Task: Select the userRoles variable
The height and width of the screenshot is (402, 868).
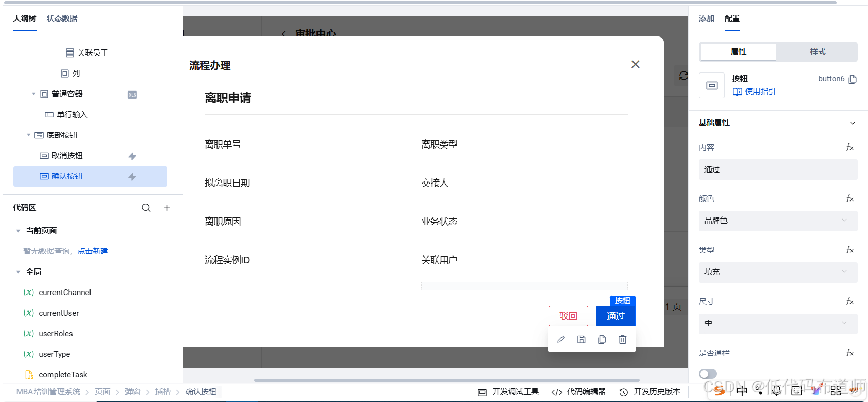Action: [x=56, y=334]
